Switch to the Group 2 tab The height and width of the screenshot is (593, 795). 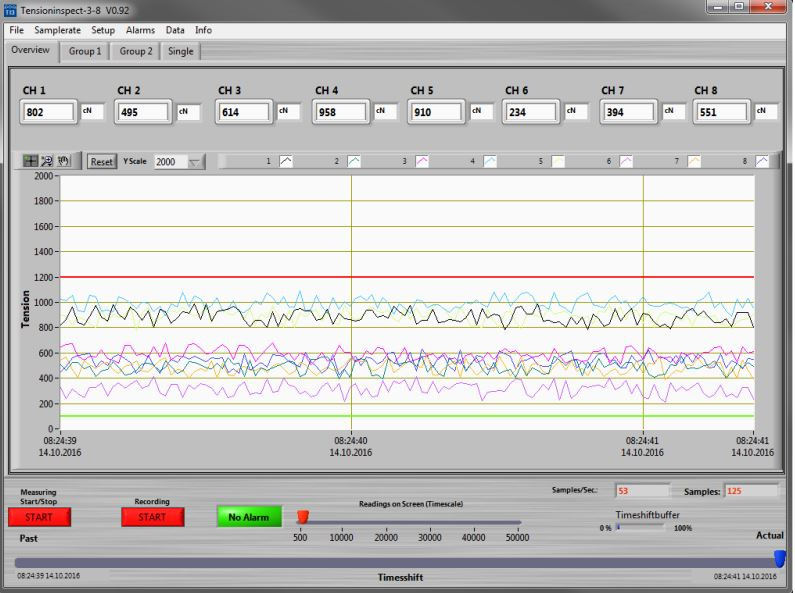[x=136, y=51]
